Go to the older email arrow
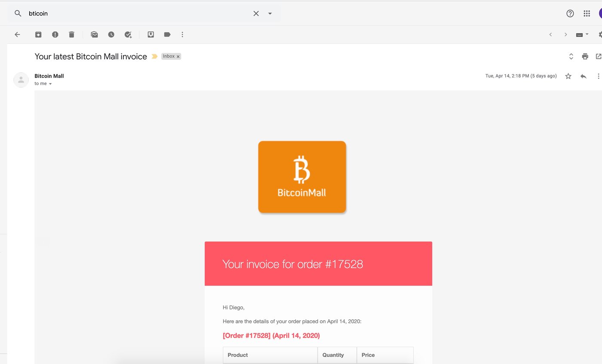Image resolution: width=602 pixels, height=364 pixels. (565, 34)
